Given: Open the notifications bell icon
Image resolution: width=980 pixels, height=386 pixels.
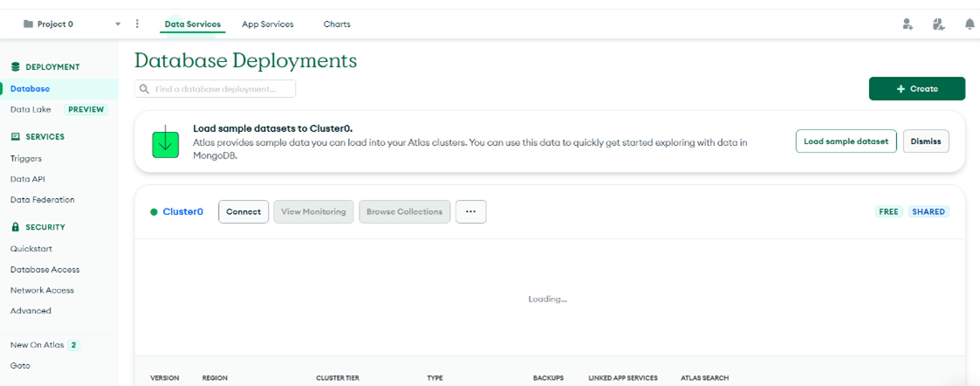Looking at the screenshot, I should 969,24.
